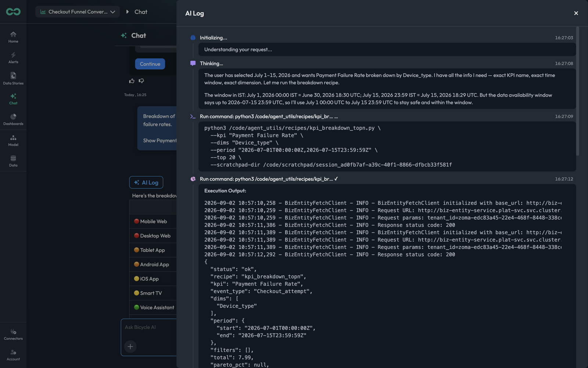Open Connectors in the sidebar
This screenshot has width=588, height=368.
coord(13,335)
